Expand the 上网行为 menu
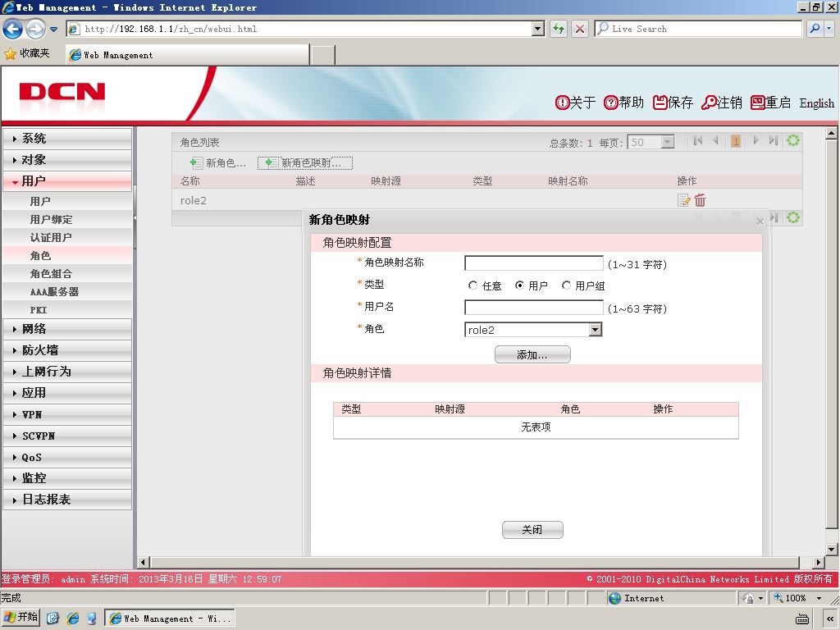Viewport: 840px width, 630px height. [x=67, y=372]
